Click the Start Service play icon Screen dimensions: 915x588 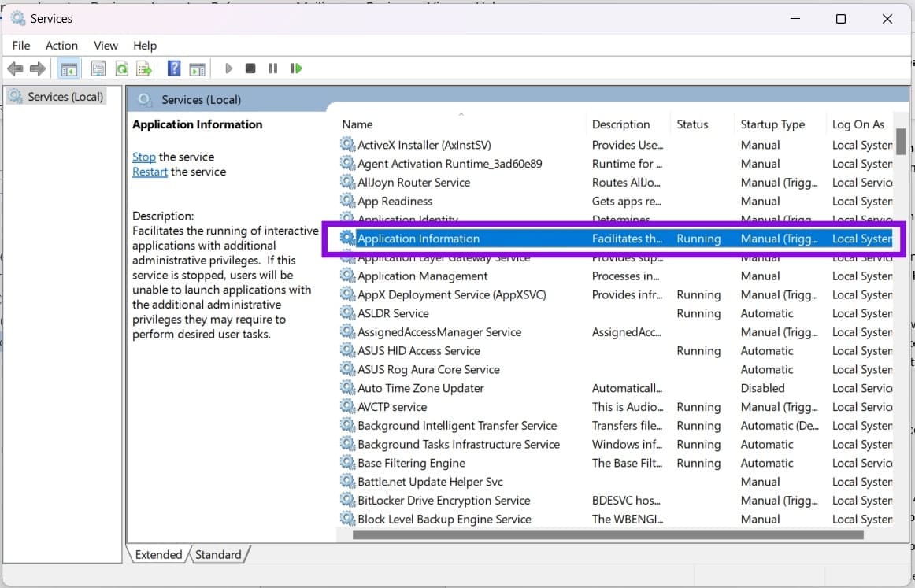(x=228, y=68)
